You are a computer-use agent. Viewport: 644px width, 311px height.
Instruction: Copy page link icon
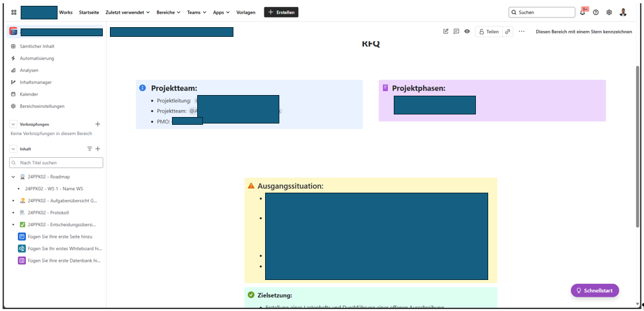click(x=508, y=32)
